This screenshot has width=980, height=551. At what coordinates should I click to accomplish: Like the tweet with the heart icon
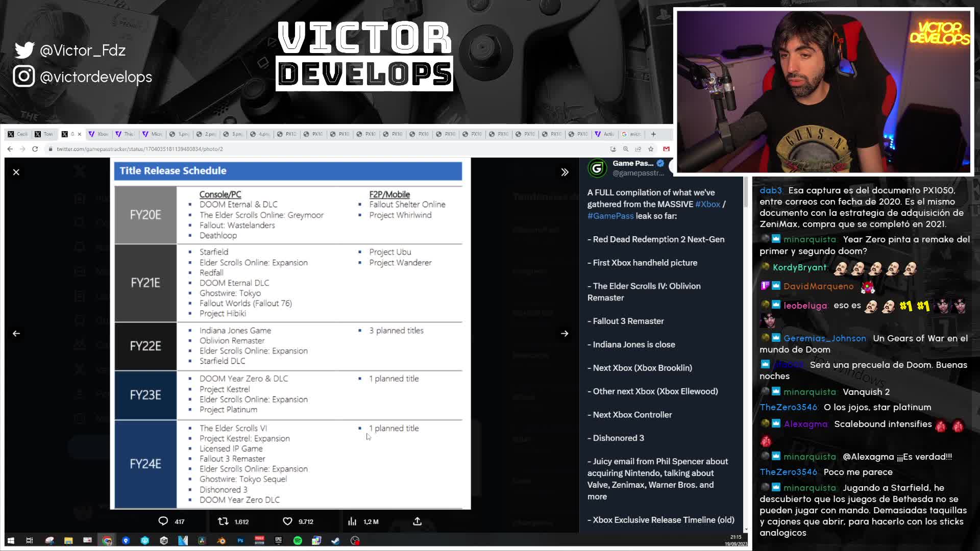287,521
